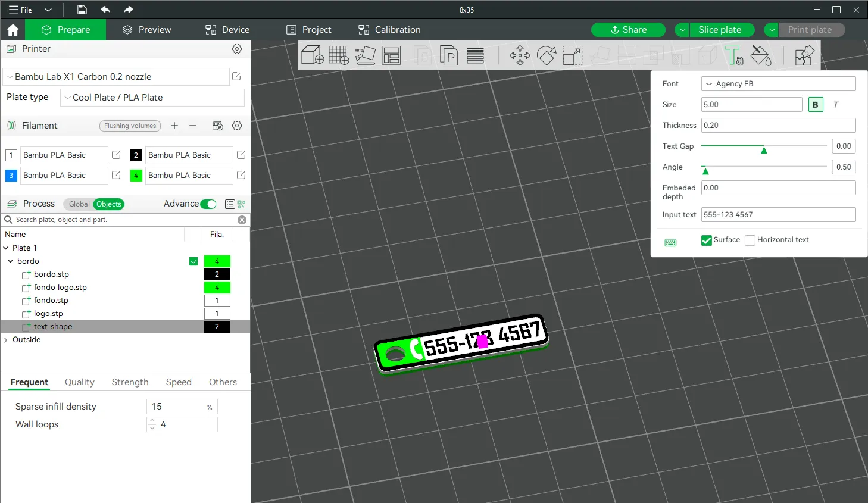Screen dimensions: 868x503
Task: Open the Color painting tool
Action: [x=760, y=55]
